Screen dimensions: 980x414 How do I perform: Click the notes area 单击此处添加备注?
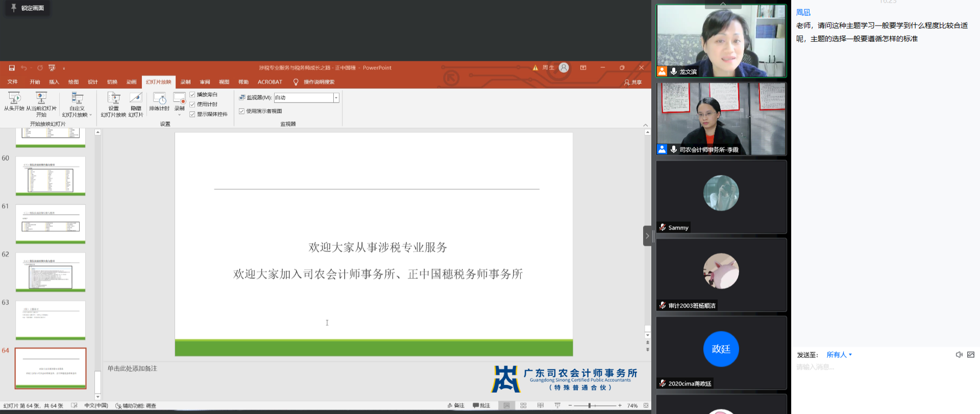[x=132, y=369]
